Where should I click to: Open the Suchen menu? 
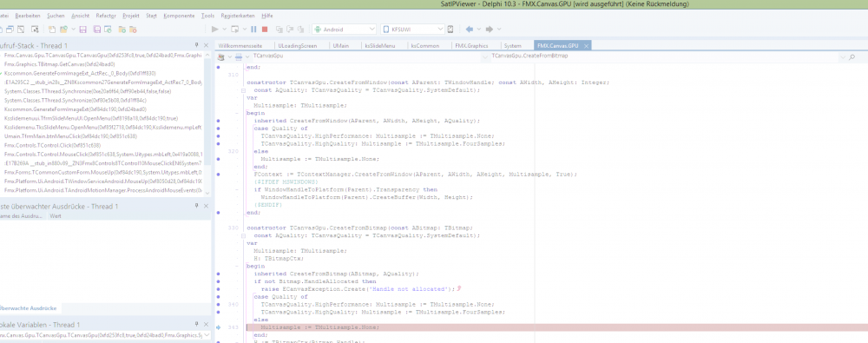[x=56, y=16]
